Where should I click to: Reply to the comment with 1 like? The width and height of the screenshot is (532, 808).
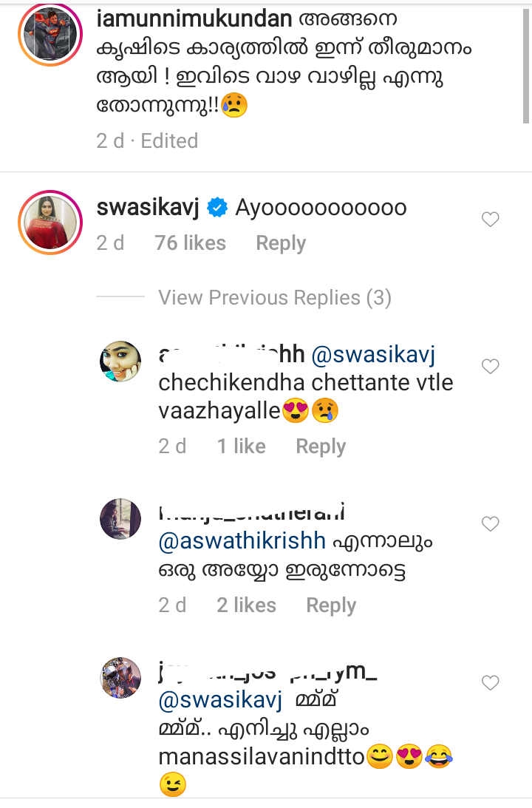coord(320,446)
